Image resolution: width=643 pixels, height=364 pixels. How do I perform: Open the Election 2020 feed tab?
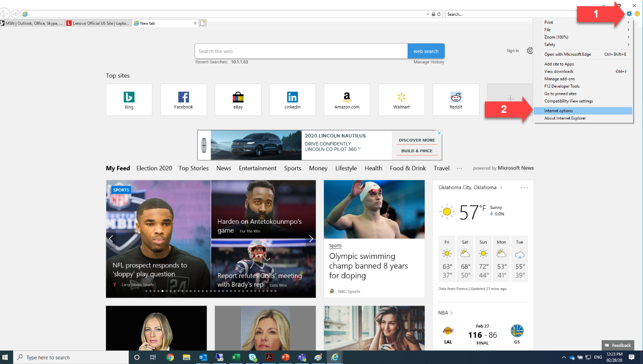coord(154,168)
